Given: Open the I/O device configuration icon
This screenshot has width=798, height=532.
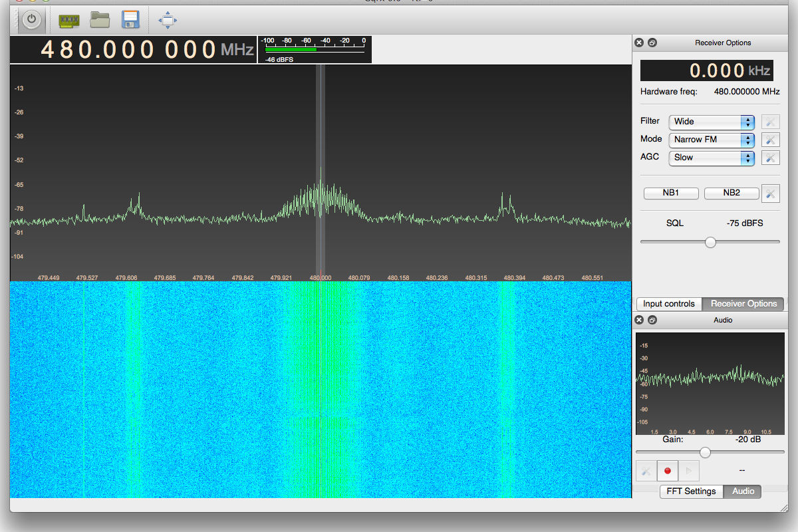Looking at the screenshot, I should (x=68, y=20).
